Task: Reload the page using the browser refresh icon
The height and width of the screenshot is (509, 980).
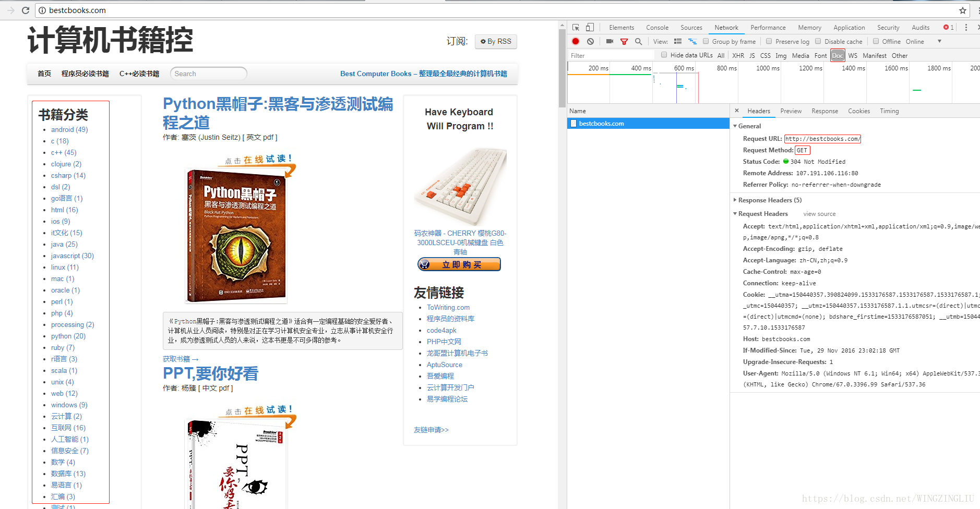Action: pyautogui.click(x=25, y=10)
